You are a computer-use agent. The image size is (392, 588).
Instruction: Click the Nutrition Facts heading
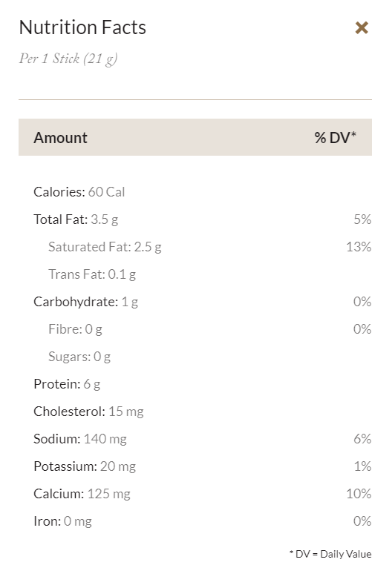coord(82,27)
